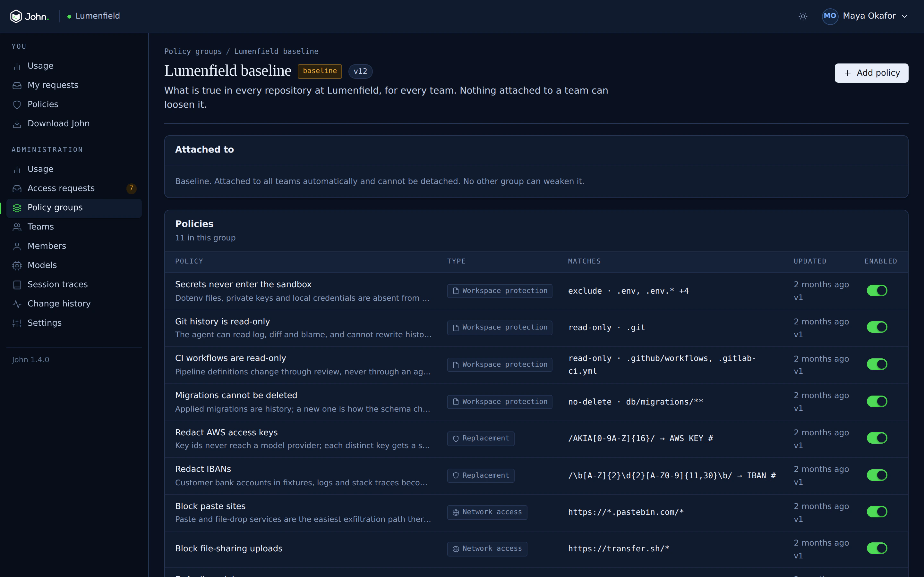Image resolution: width=924 pixels, height=577 pixels.
Task: Go to Policy groups breadcrumb link
Action: point(193,52)
